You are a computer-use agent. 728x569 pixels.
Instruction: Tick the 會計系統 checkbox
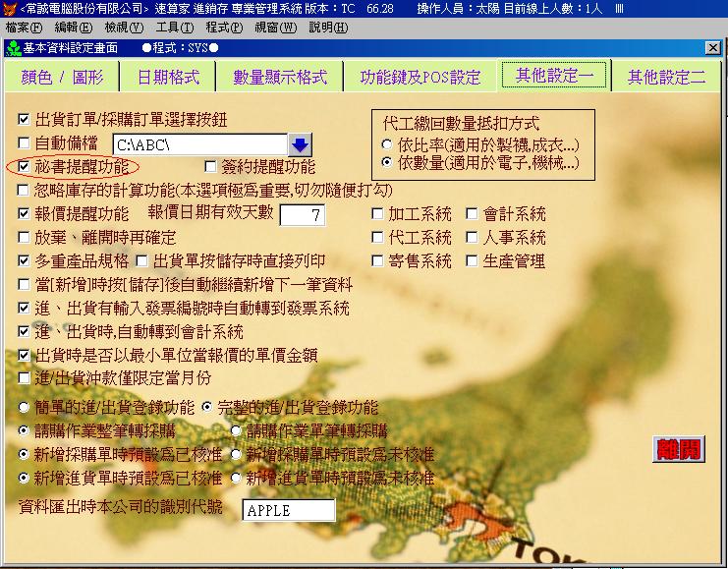click(x=473, y=214)
